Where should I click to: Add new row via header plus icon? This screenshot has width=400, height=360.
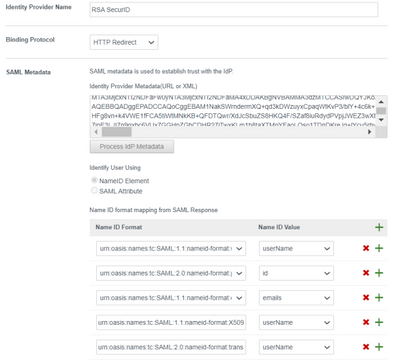click(379, 227)
